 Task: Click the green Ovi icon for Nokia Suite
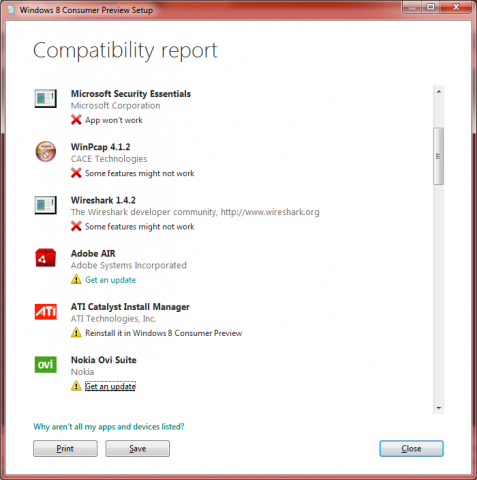point(46,364)
